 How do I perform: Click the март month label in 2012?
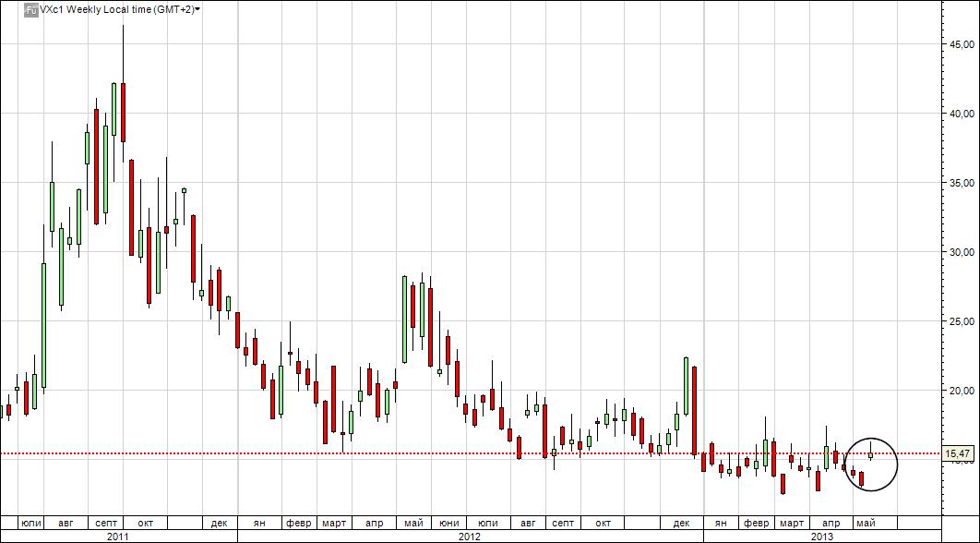[336, 523]
